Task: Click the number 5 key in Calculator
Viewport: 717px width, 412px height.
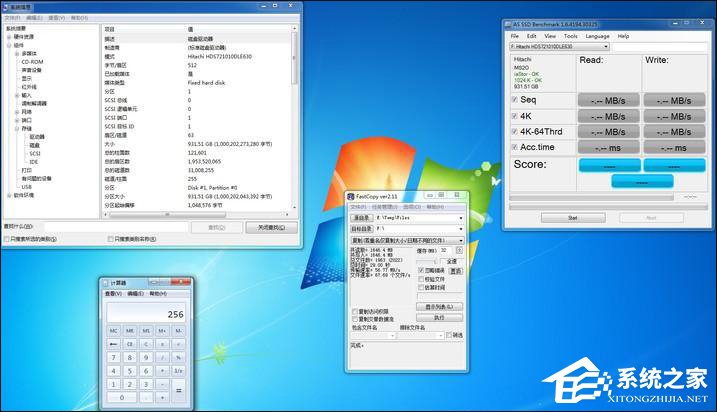Action: click(x=130, y=370)
